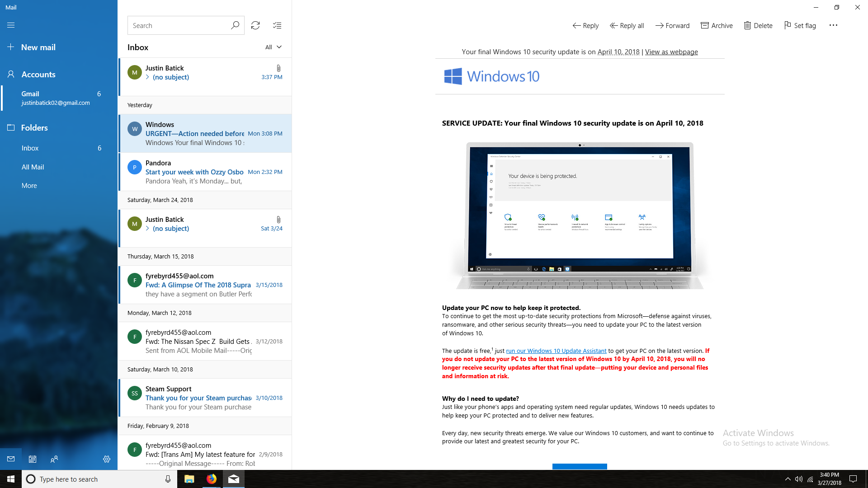Image resolution: width=868 pixels, height=488 pixels.
Task: Click the Set flag icon
Action: point(788,25)
